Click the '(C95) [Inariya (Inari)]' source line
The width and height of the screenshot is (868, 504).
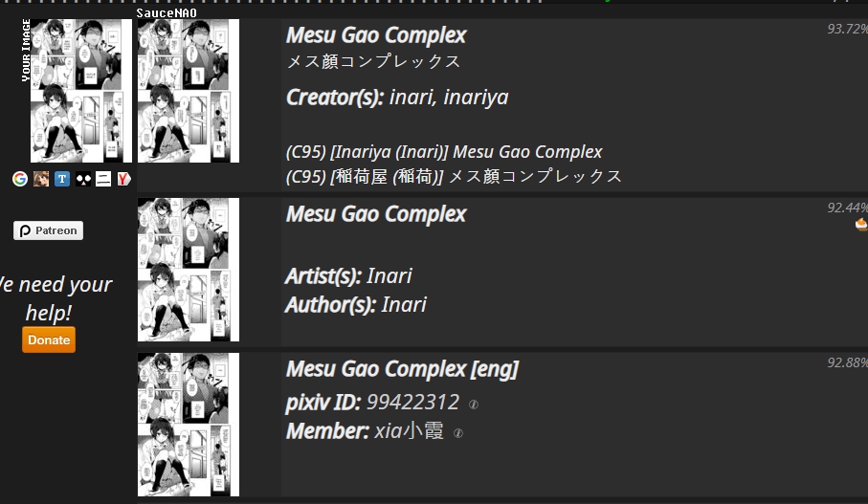444,152
